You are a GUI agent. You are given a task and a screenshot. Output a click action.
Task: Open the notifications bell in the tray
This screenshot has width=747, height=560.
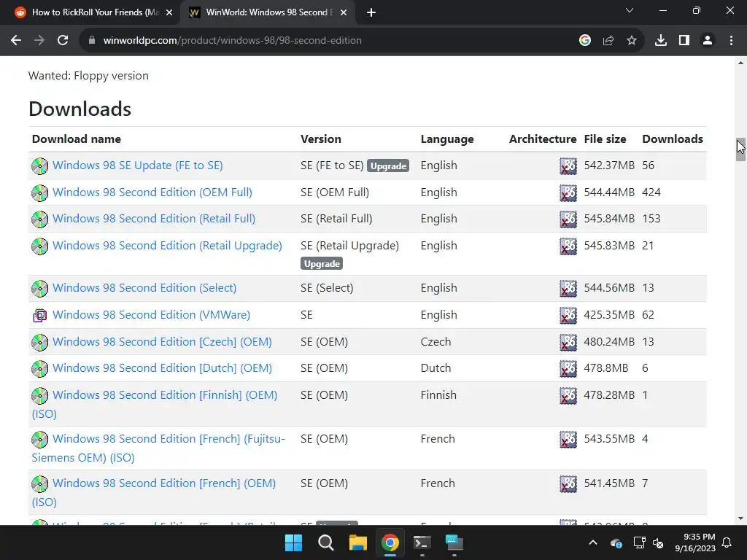(727, 542)
